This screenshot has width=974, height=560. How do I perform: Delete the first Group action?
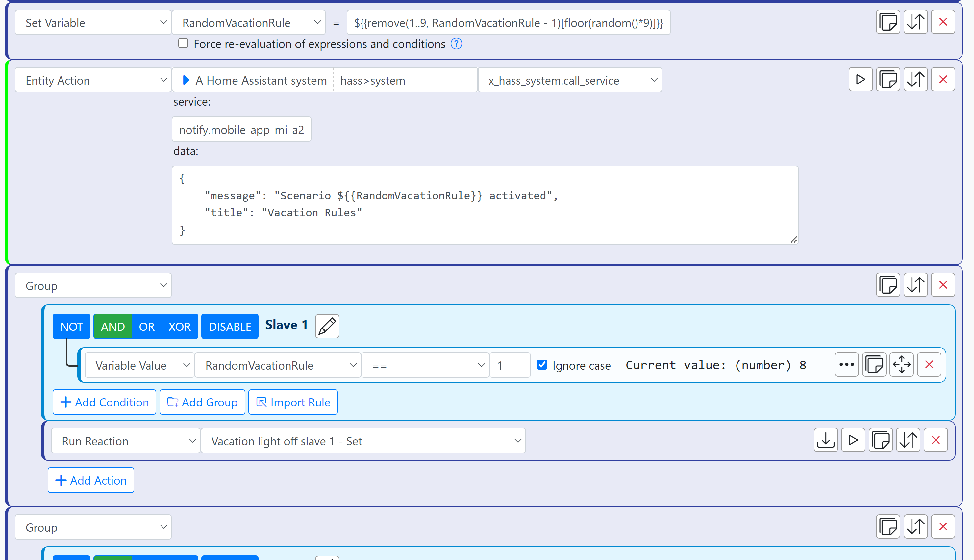click(943, 285)
